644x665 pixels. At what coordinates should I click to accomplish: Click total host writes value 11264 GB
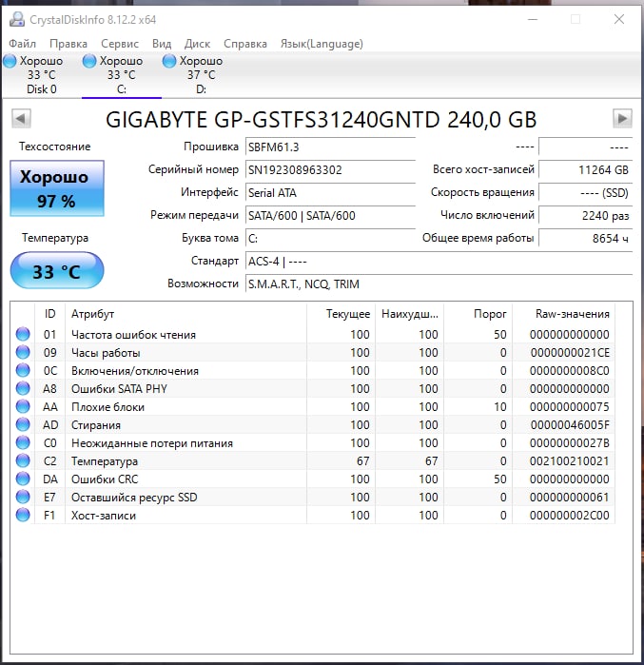[585, 170]
